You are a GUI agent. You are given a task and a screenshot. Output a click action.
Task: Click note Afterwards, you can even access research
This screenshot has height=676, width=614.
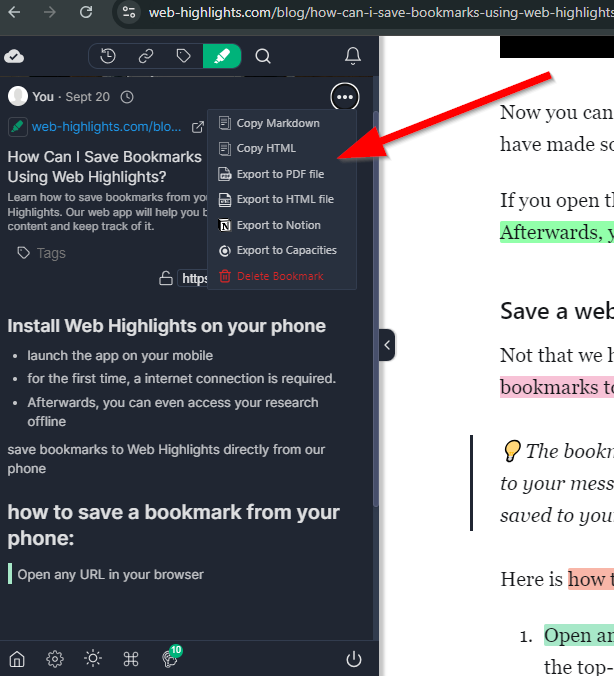173,412
